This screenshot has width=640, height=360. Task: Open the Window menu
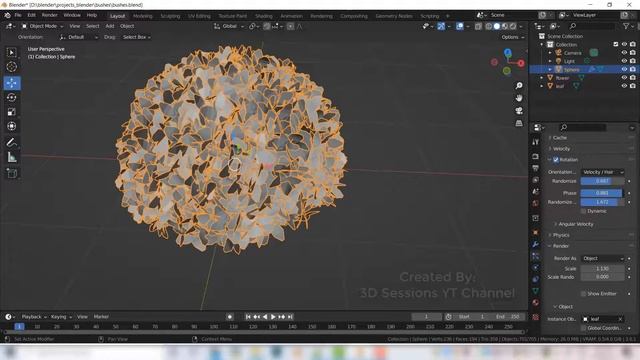coord(72,15)
